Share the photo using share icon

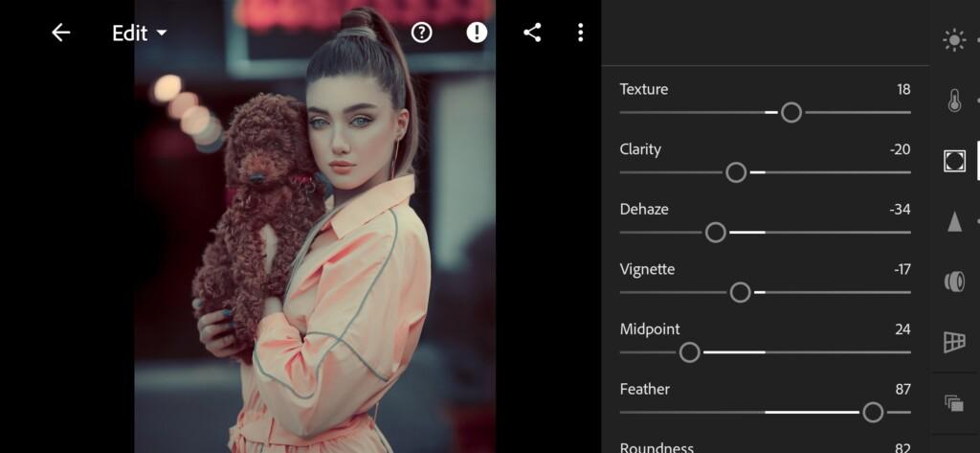[x=532, y=33]
